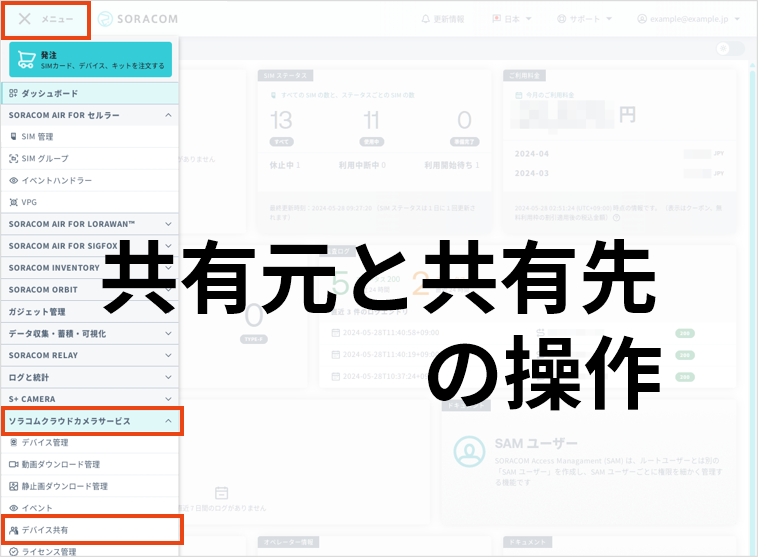Open ダッシュボード from the sidebar
The height and width of the screenshot is (557, 758).
coord(49,93)
